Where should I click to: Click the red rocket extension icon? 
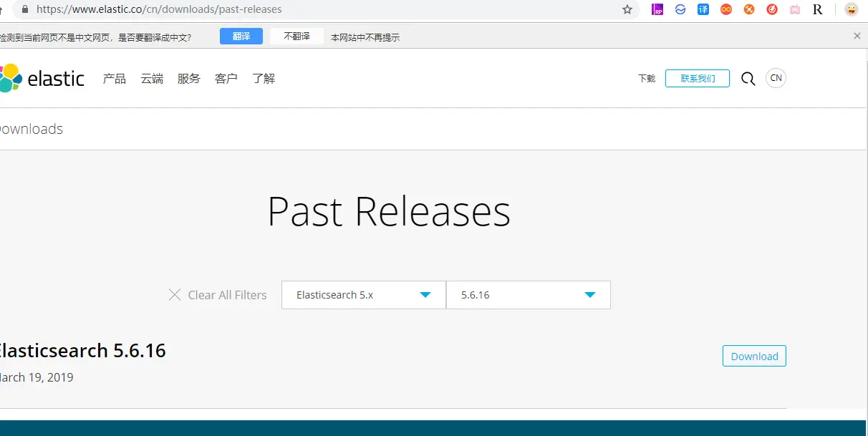click(x=772, y=9)
